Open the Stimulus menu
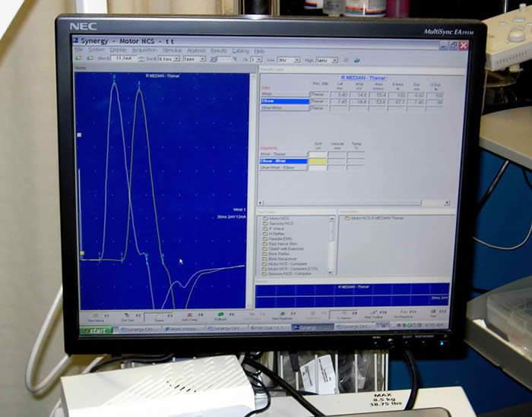Viewport: 532px width, 417px height. tap(173, 51)
